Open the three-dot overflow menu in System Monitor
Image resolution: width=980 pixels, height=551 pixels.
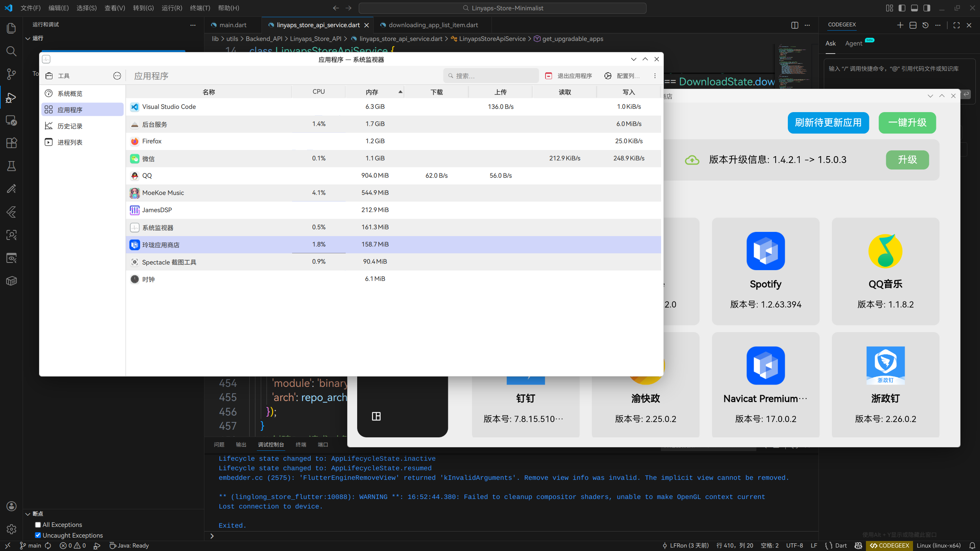pyautogui.click(x=655, y=76)
